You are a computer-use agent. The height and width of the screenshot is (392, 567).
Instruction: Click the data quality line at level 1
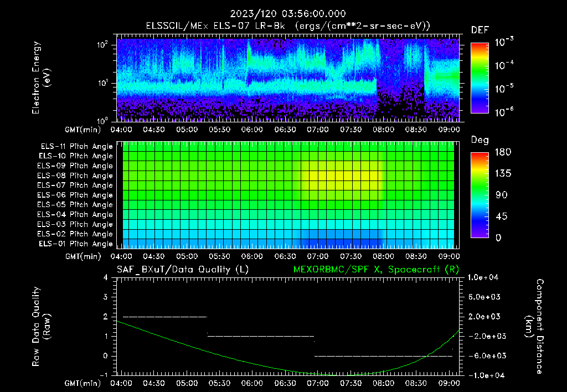pos(261,336)
